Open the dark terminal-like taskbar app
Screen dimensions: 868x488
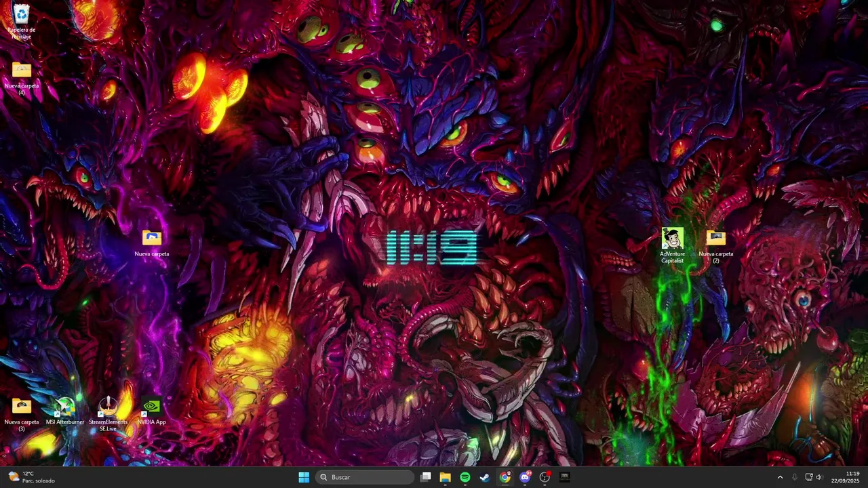[x=564, y=477]
